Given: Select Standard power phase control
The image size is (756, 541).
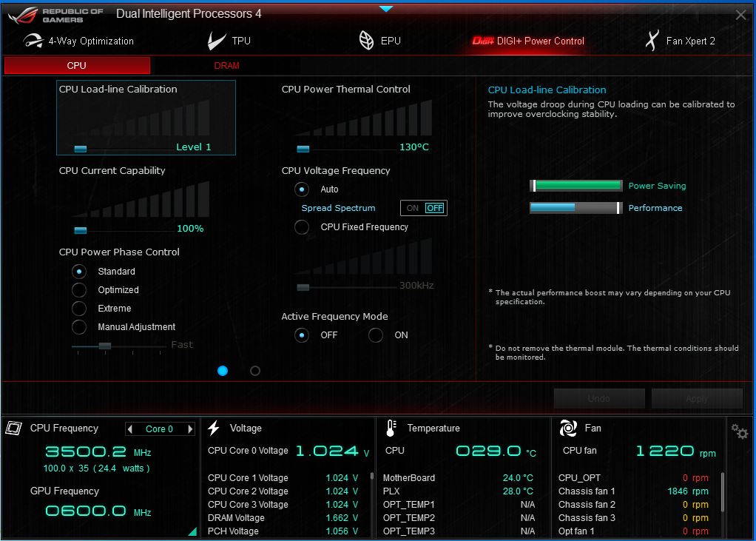Looking at the screenshot, I should (x=79, y=272).
